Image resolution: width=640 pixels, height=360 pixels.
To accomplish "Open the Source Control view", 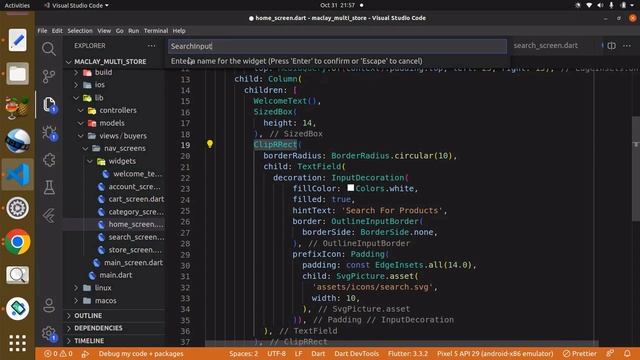I will click(x=49, y=76).
